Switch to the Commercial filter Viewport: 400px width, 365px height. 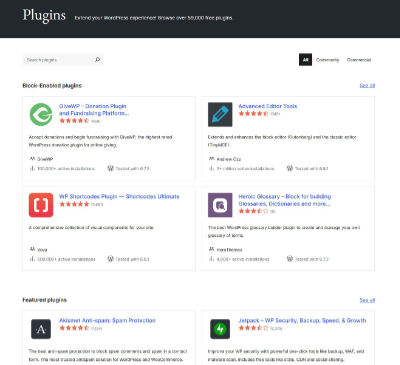point(359,60)
